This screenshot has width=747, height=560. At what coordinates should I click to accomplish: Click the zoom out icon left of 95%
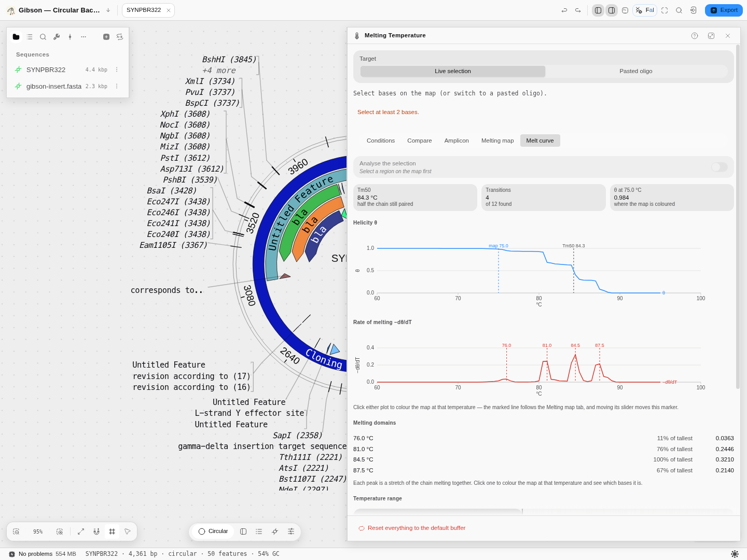pyautogui.click(x=16, y=531)
